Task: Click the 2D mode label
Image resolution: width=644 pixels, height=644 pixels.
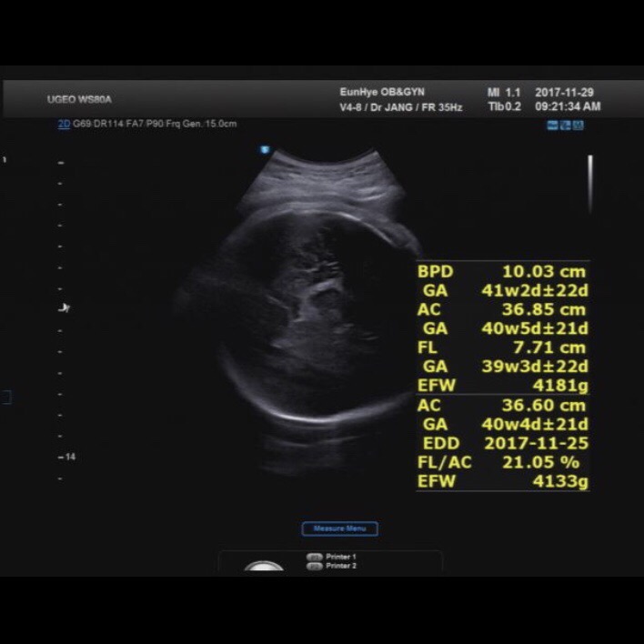Action: click(x=64, y=124)
